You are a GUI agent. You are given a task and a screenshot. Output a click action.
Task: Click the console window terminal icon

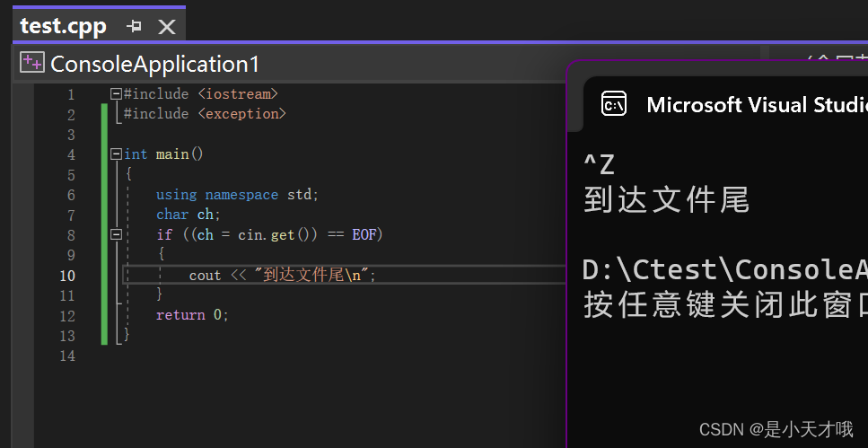(614, 103)
